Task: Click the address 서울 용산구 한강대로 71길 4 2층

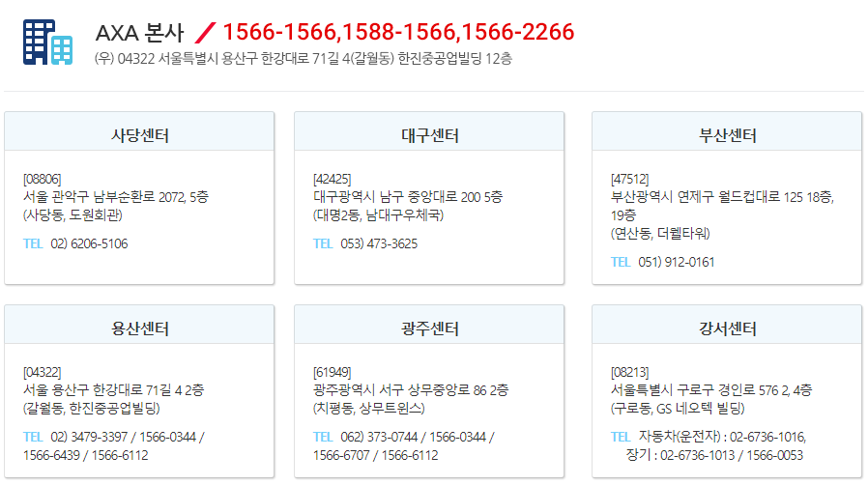Action: (113, 390)
